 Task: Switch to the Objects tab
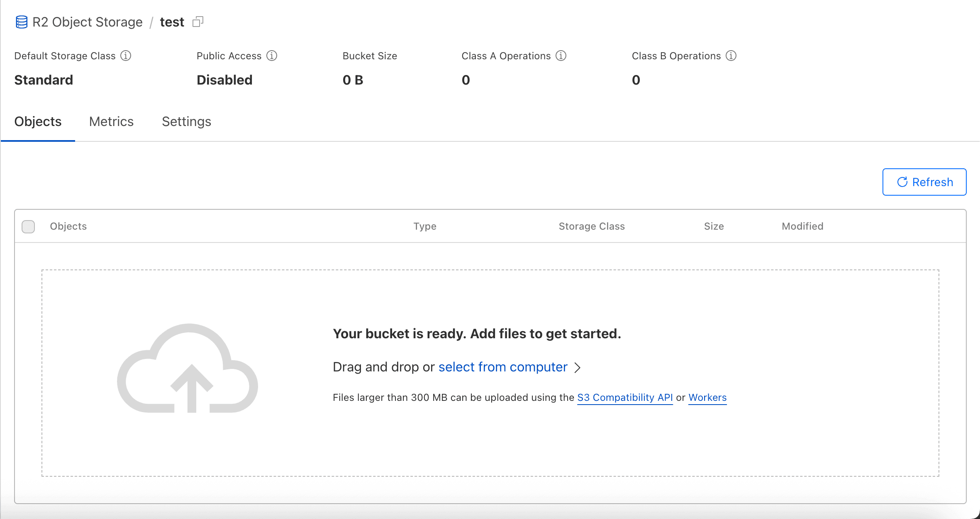(38, 121)
